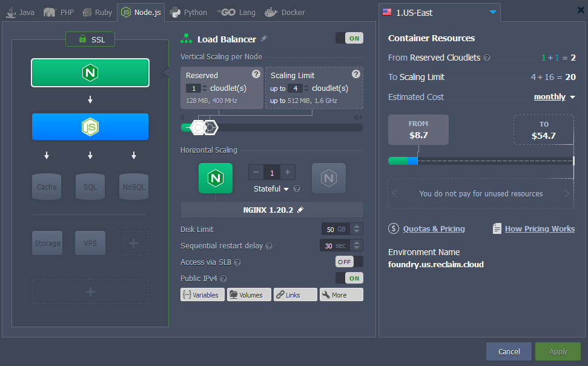The image size is (588, 366).
Task: Click the Disk Limit value field
Action: (335, 229)
